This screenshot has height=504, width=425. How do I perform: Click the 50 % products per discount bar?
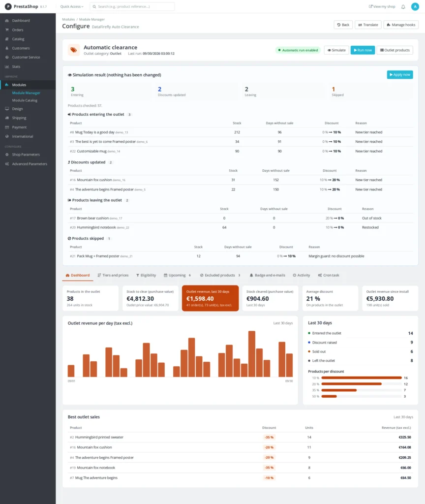(329, 396)
